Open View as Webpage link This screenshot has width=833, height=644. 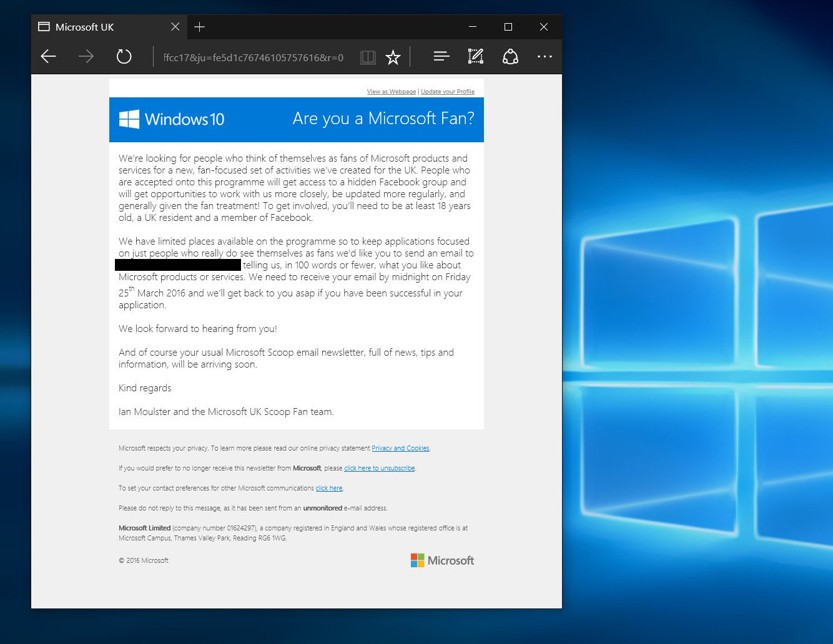click(392, 92)
